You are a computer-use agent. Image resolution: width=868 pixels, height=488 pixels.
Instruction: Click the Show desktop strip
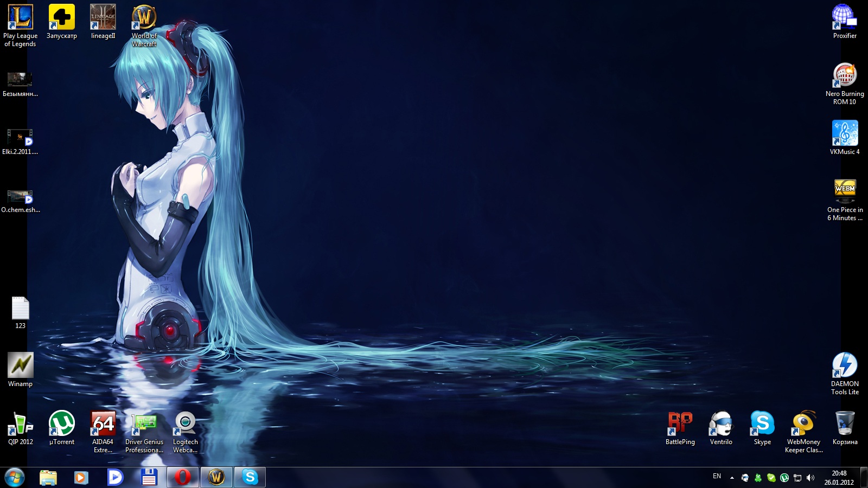point(864,478)
